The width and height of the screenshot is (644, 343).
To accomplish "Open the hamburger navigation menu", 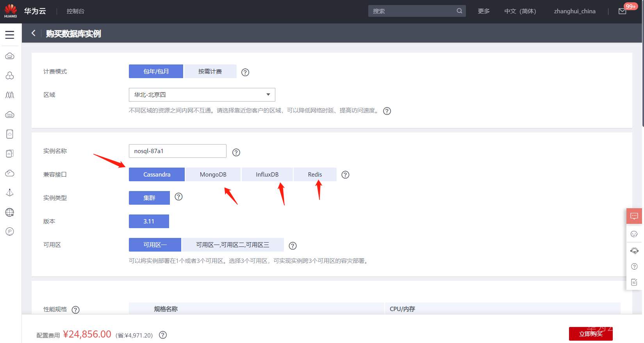I will pos(10,34).
